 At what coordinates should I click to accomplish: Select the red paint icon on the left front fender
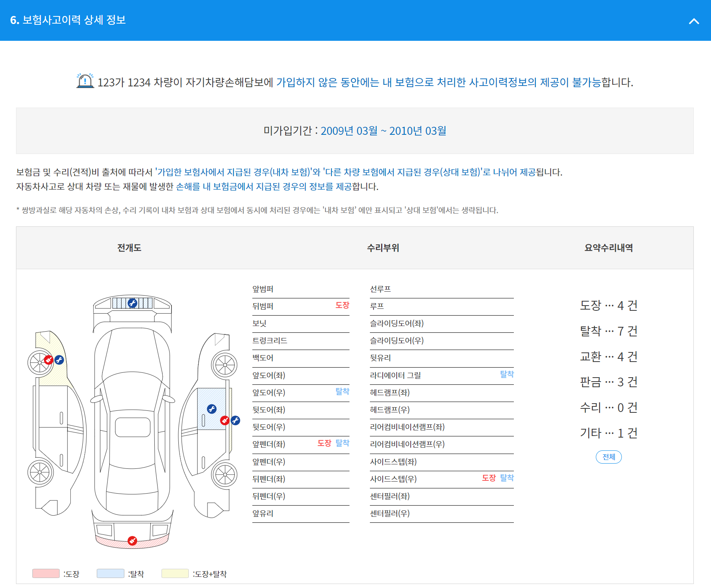49,360
